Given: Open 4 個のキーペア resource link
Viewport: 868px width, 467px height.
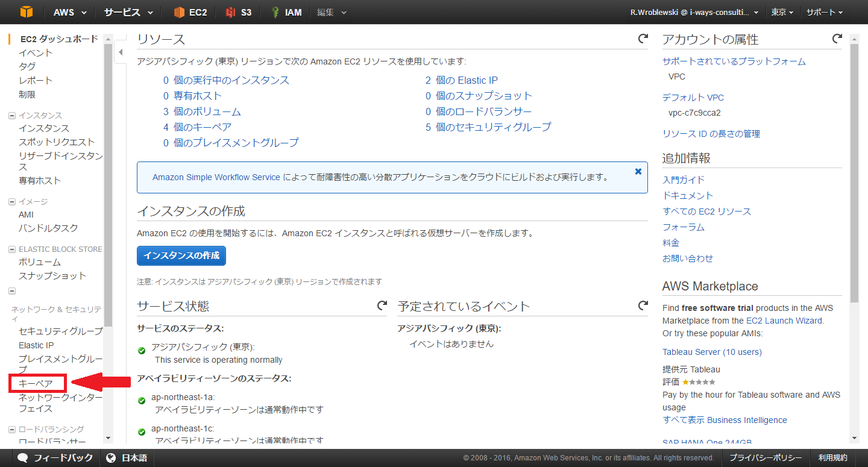Looking at the screenshot, I should [x=197, y=127].
